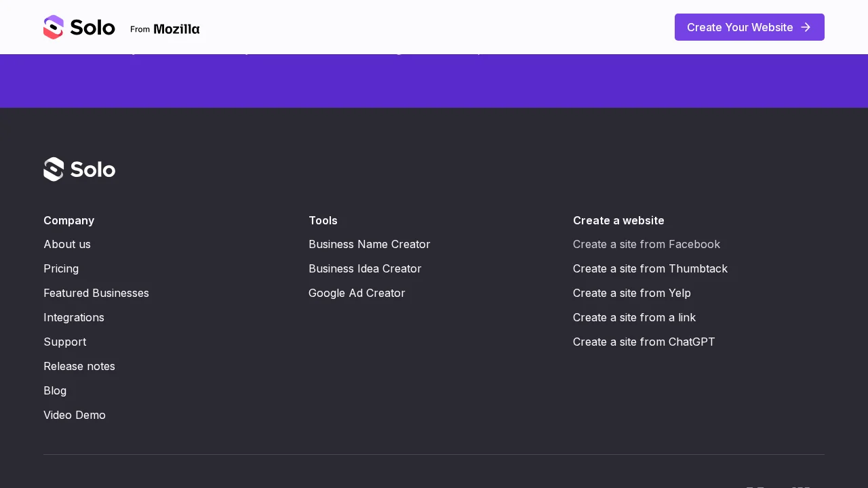Open the Google Ad Creator

point(357,293)
